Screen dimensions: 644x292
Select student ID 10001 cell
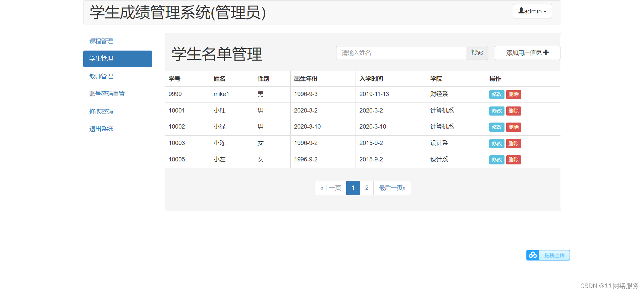click(187, 111)
